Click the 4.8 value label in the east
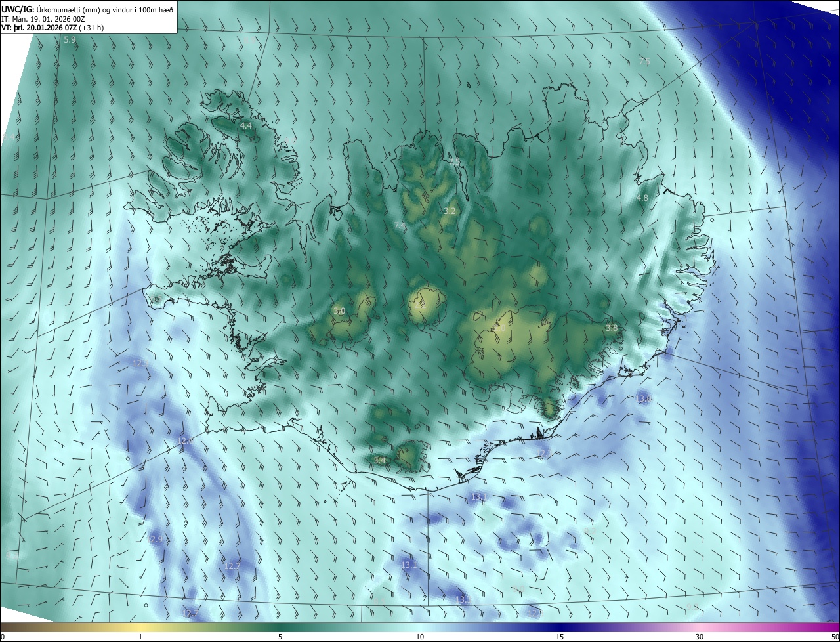Image resolution: width=840 pixels, height=642 pixels. 642,198
